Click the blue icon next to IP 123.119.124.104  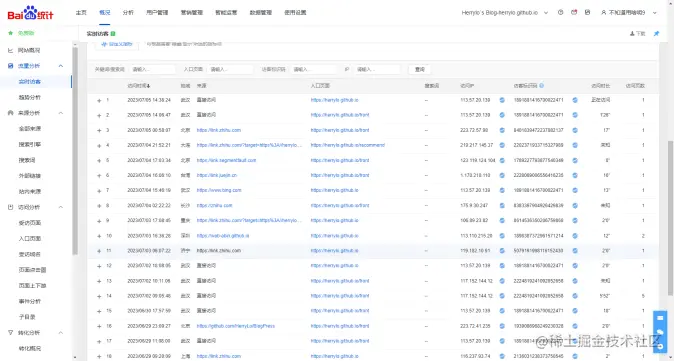(502, 160)
